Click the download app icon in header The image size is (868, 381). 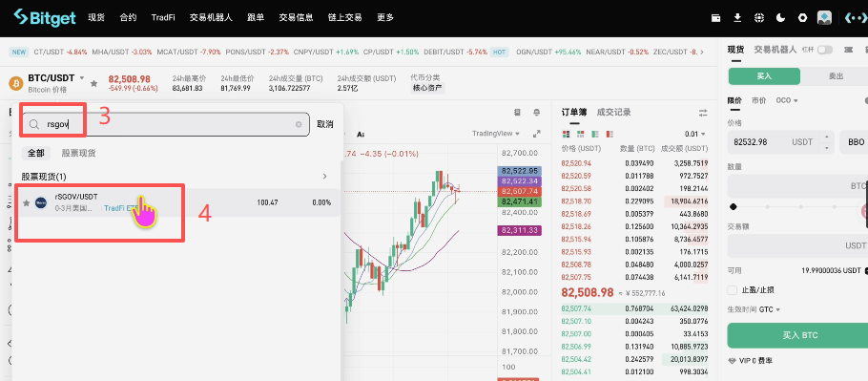737,18
